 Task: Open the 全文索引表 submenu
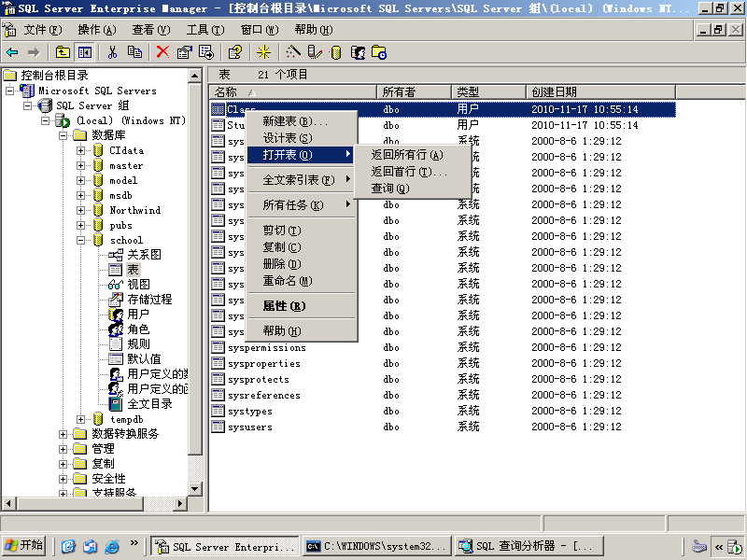[301, 180]
